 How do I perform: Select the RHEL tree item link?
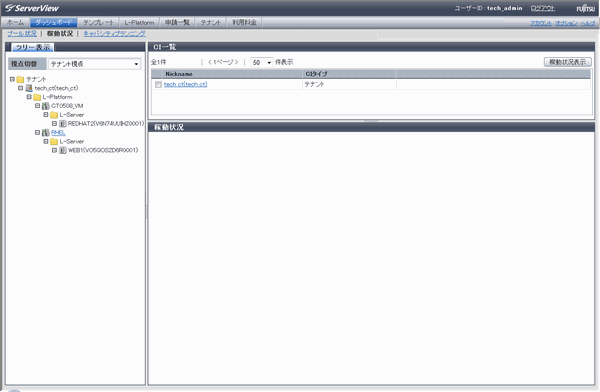point(58,132)
